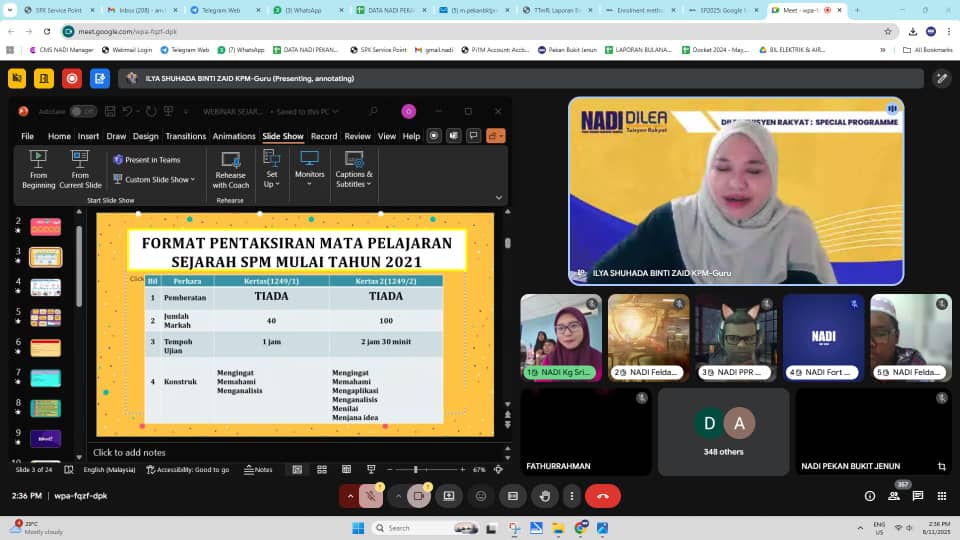Open Meet chat panel icon

[917, 496]
